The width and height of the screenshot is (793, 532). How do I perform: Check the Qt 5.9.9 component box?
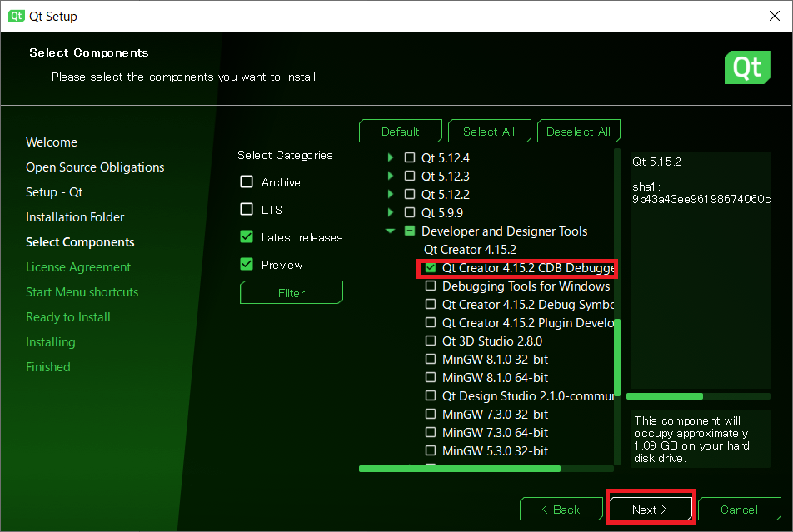[x=410, y=212]
